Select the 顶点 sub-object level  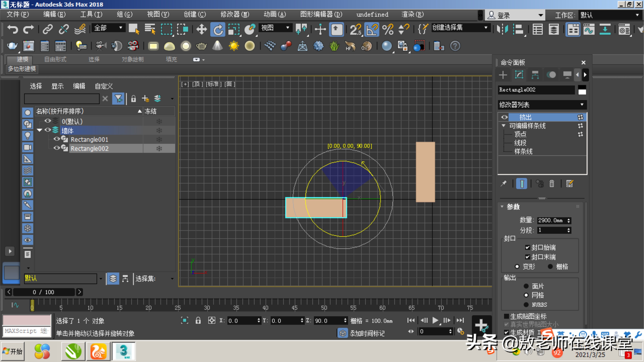pos(520,134)
